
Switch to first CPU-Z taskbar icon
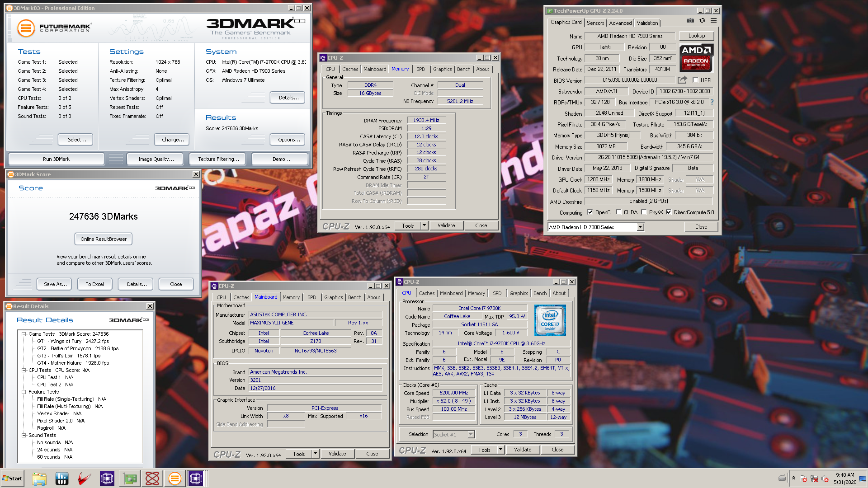[107, 479]
